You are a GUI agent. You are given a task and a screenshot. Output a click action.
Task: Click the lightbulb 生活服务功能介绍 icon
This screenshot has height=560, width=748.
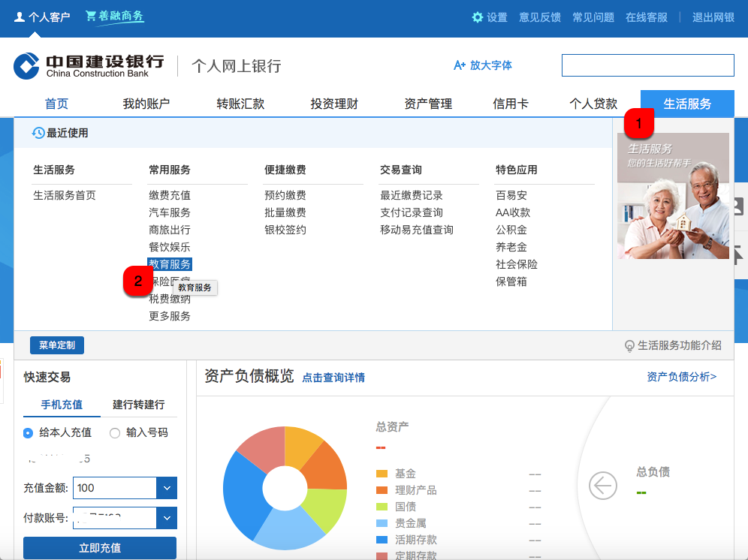[x=629, y=345]
